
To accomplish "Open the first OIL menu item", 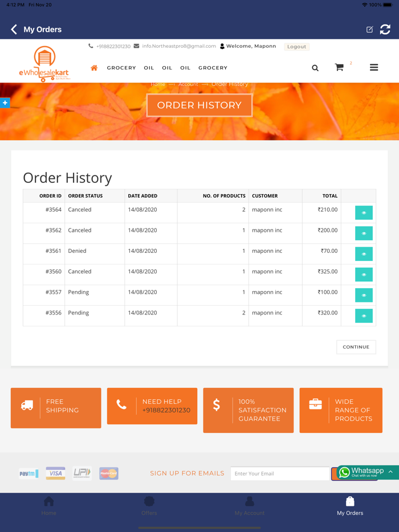I will click(149, 68).
